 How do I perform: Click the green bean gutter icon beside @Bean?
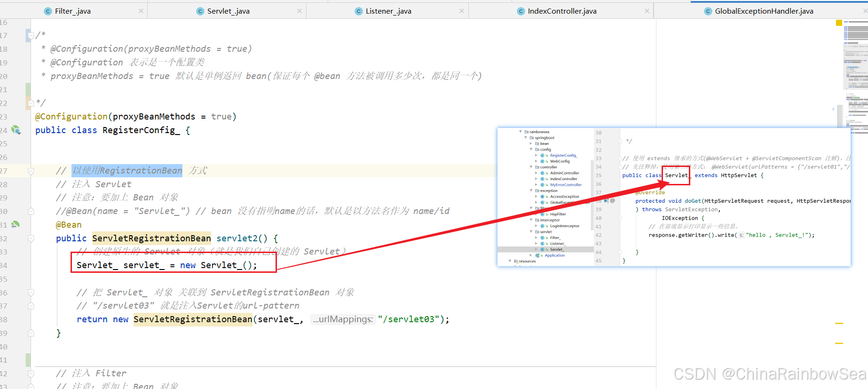pos(16,225)
